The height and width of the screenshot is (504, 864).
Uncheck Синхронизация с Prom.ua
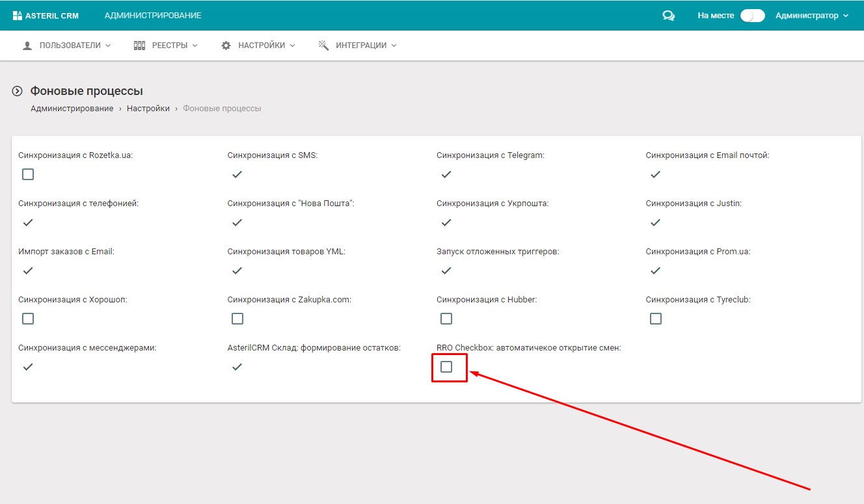pyautogui.click(x=656, y=271)
